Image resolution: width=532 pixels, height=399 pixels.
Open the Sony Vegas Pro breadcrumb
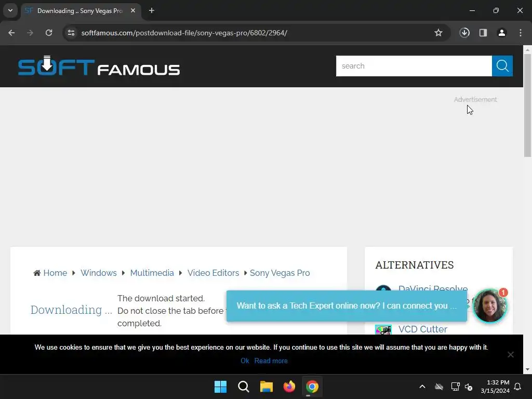[280, 273]
